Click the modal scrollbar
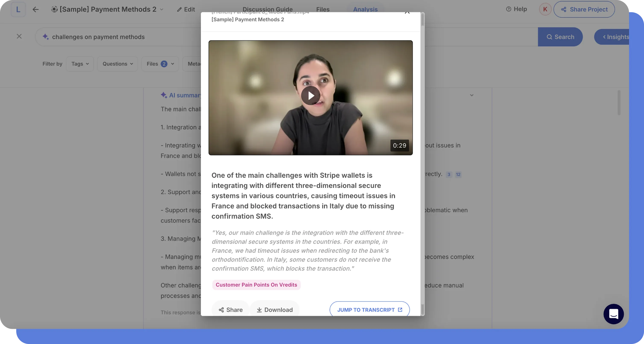Viewport: 644px width, 344px height. [x=423, y=164]
